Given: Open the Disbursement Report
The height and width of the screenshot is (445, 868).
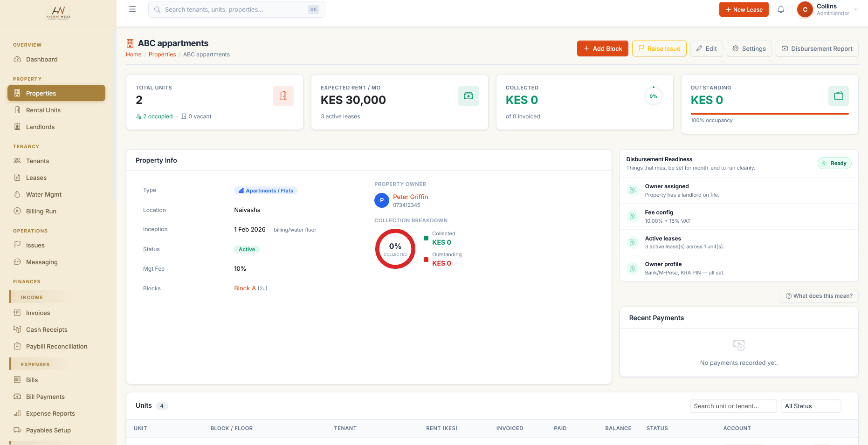Looking at the screenshot, I should click(x=817, y=48).
